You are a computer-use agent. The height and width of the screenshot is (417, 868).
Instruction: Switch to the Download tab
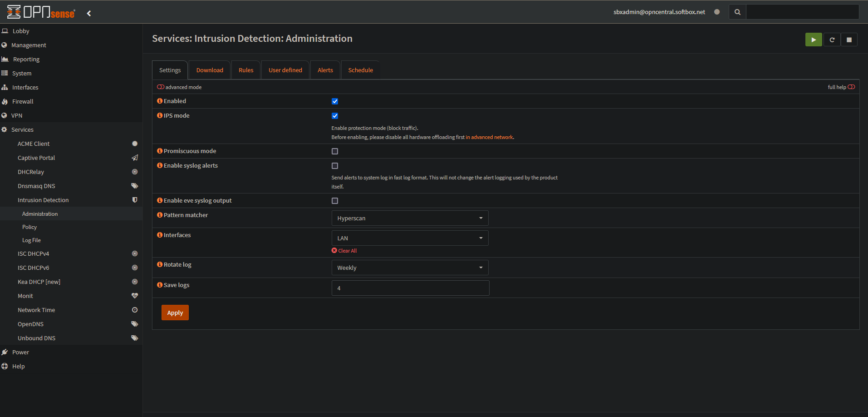pos(210,70)
